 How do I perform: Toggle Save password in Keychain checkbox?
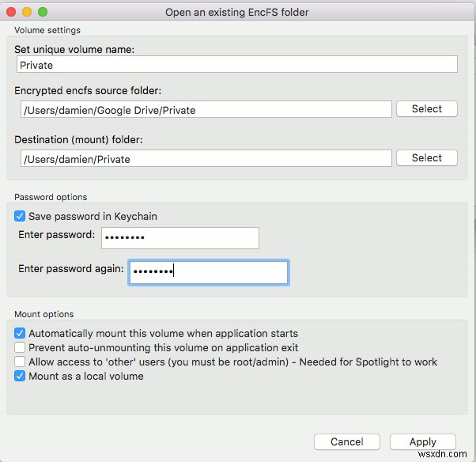coord(20,216)
